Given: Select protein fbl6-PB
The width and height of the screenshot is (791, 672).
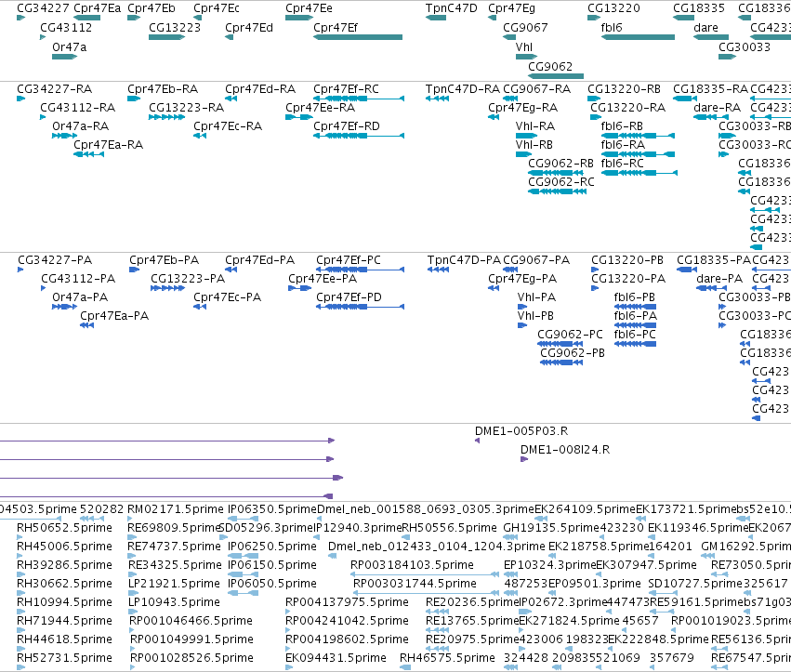Looking at the screenshot, I should point(635,307).
